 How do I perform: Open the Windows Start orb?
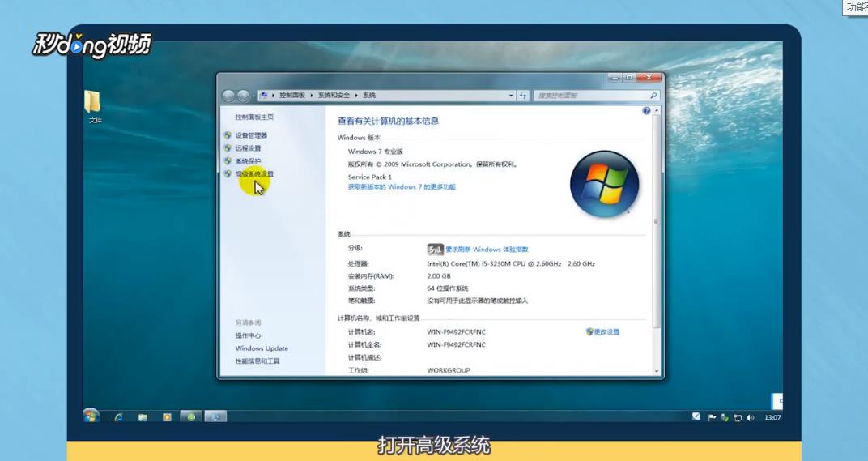click(x=91, y=416)
